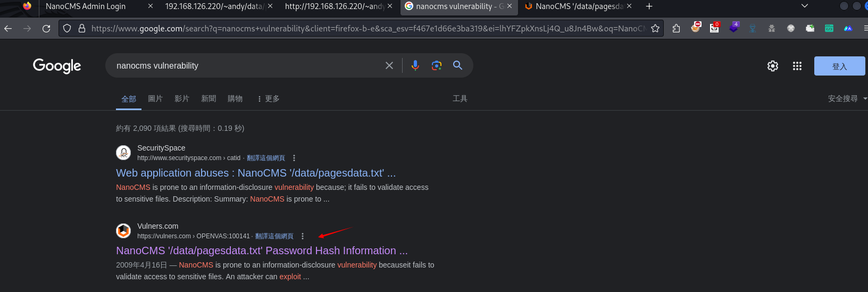Screen dimensions: 868x292
Task: Reload the current Google page
Action: (46, 29)
